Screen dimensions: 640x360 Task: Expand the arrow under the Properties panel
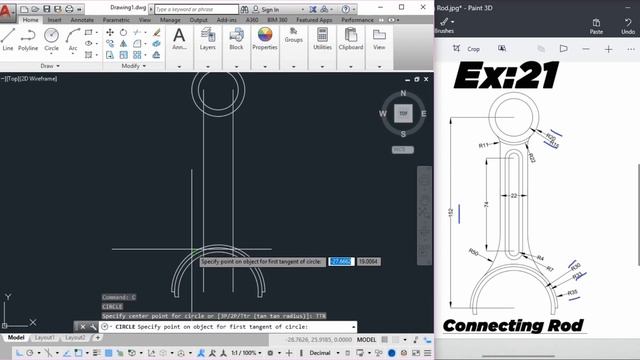(265, 67)
